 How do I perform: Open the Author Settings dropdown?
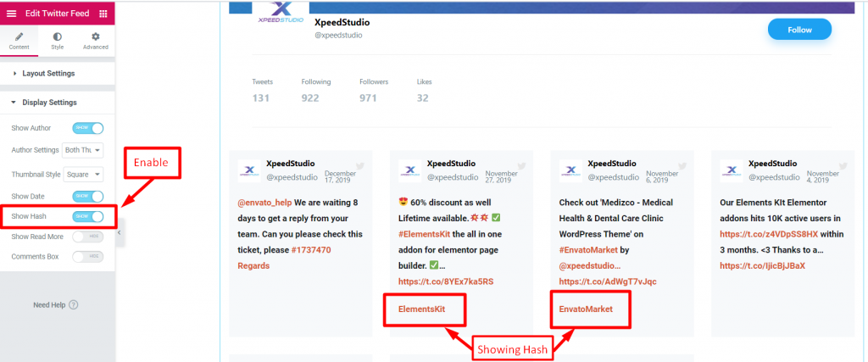pos(83,150)
